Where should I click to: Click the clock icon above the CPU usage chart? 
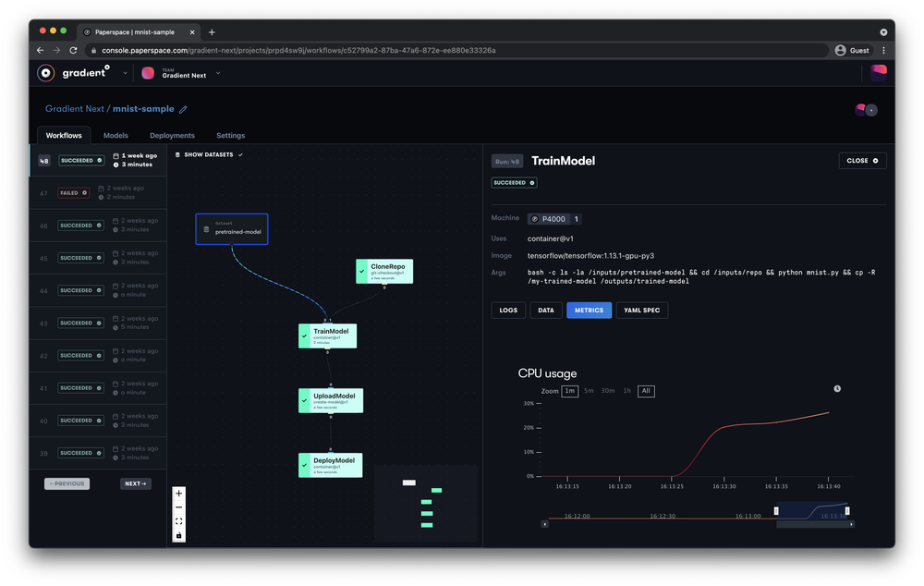[837, 388]
